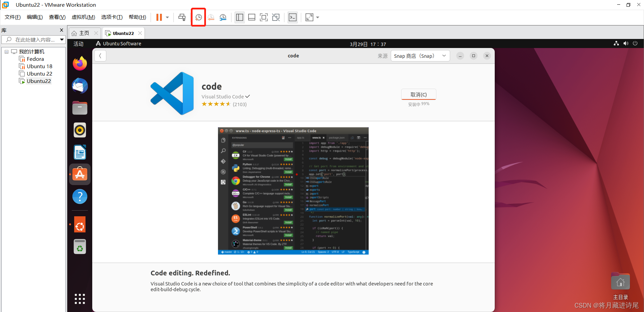Open the 活动 activities overview
Viewport: 644px width, 312px height.
pos(78,44)
